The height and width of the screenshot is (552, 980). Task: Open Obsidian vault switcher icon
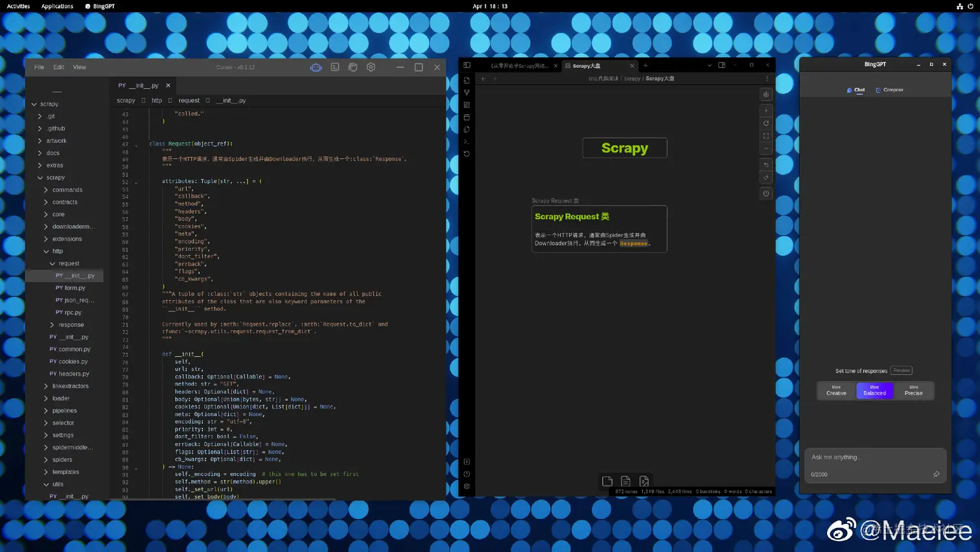(x=467, y=462)
